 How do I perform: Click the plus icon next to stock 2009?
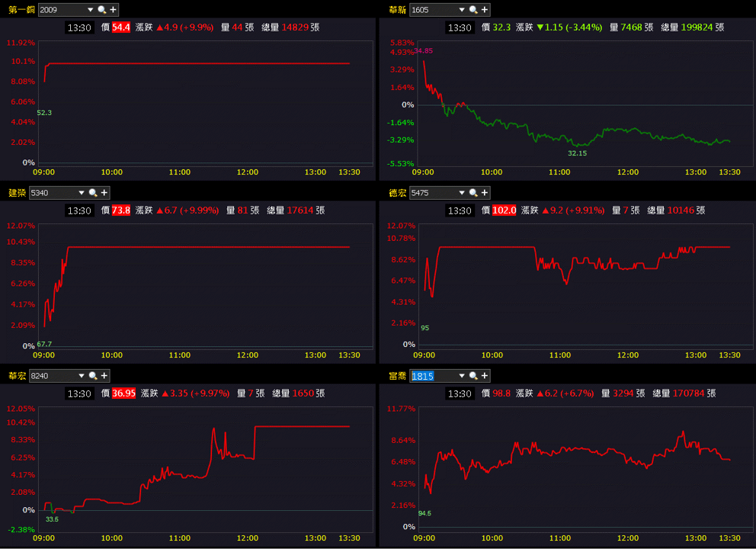pos(114,10)
